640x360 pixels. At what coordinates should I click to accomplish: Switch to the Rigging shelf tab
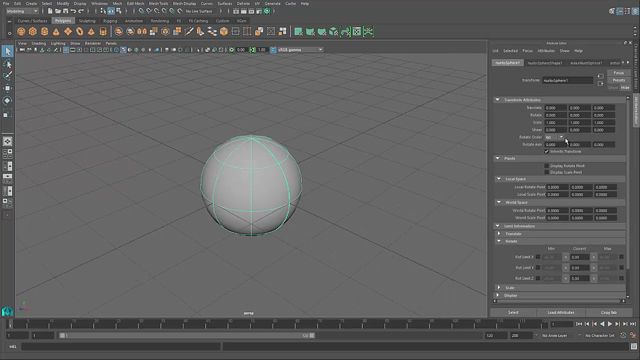110,20
